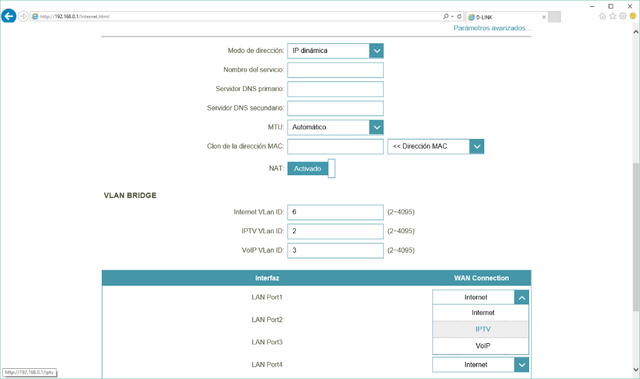Click Modo de dirección label
Screen dimensions: 640x379
pyautogui.click(x=256, y=51)
